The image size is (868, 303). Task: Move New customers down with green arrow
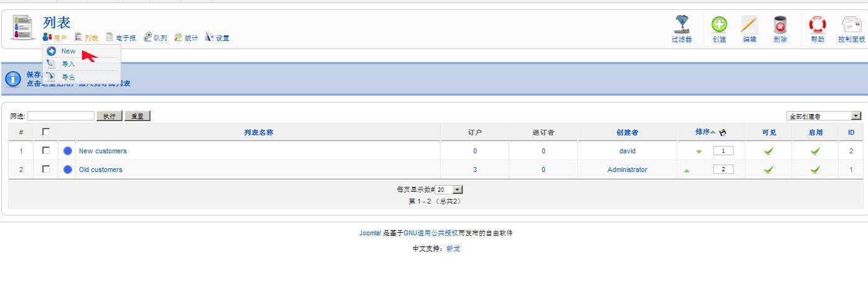pyautogui.click(x=699, y=151)
